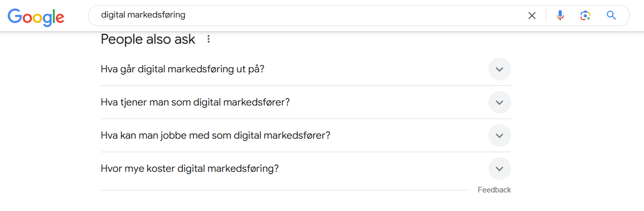Click the Feedback link
Image resolution: width=644 pixels, height=211 pixels.
click(494, 190)
